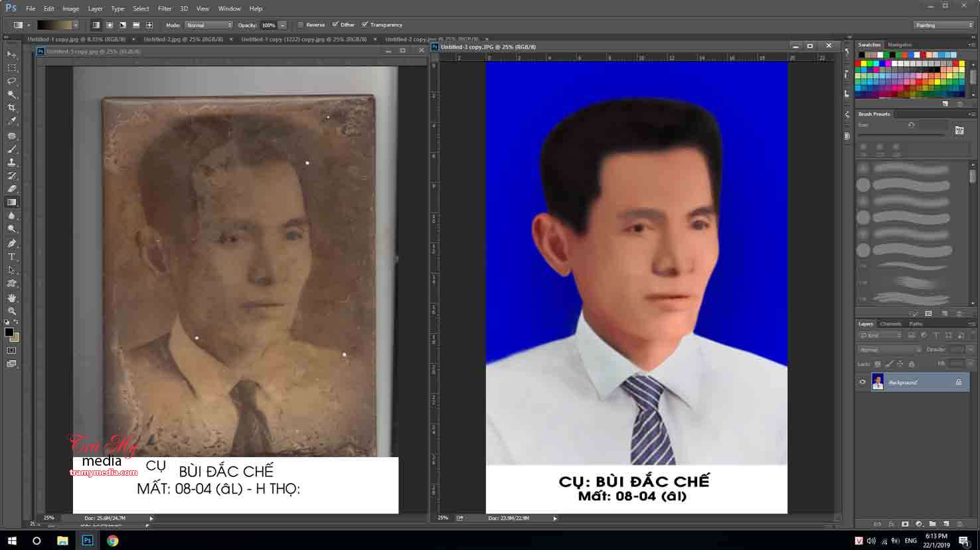The width and height of the screenshot is (980, 550).
Task: Open the Layer menu
Action: 95,9
